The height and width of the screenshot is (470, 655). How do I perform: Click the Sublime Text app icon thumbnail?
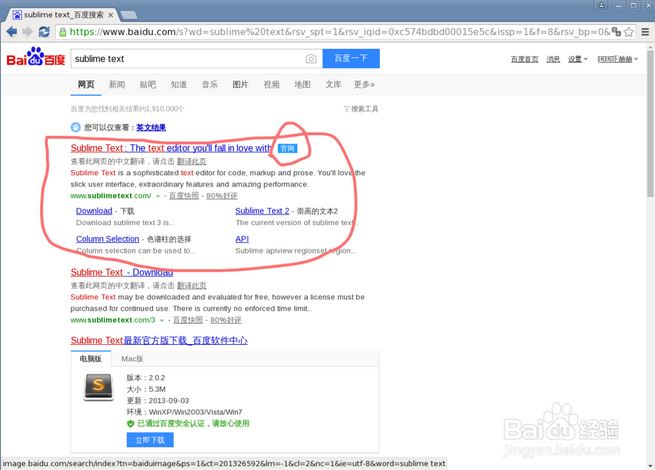coord(98,387)
